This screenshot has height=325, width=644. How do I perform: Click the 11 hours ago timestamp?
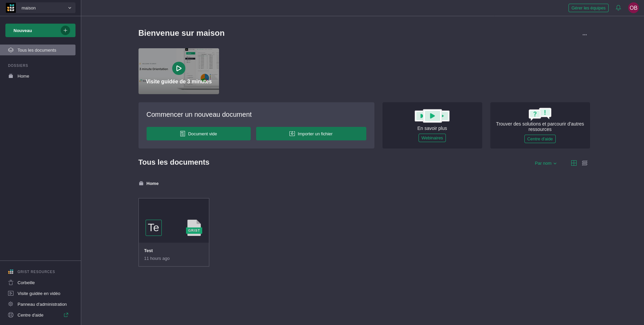coord(157,258)
